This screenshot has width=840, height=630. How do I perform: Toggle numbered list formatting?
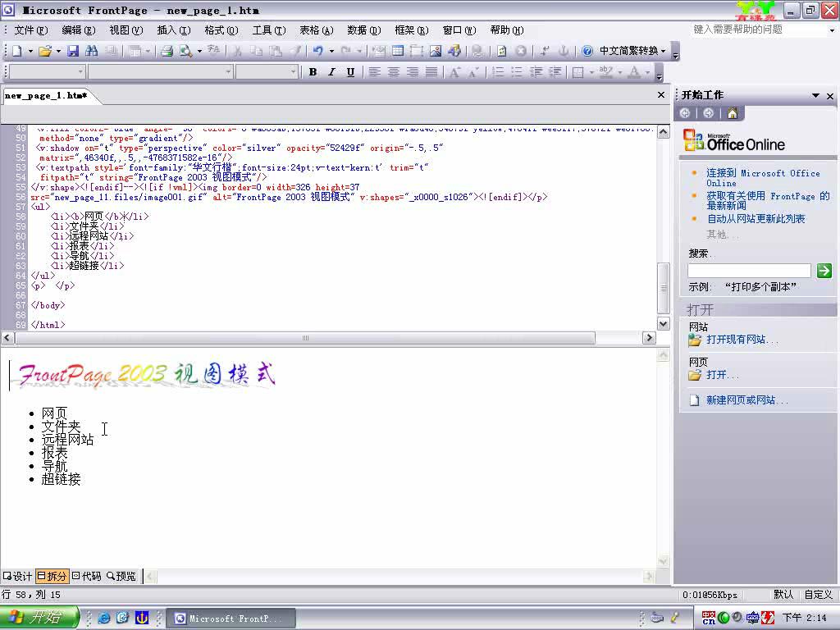pyautogui.click(x=498, y=72)
